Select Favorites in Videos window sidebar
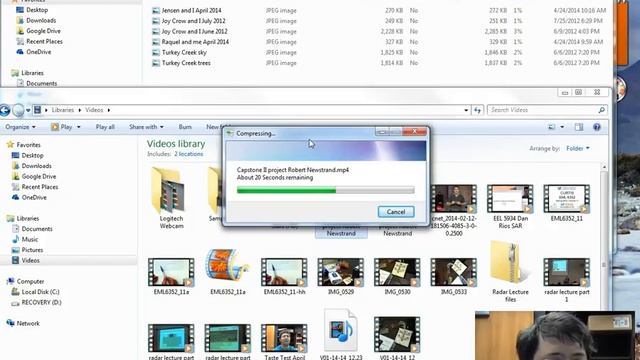 click(29, 144)
